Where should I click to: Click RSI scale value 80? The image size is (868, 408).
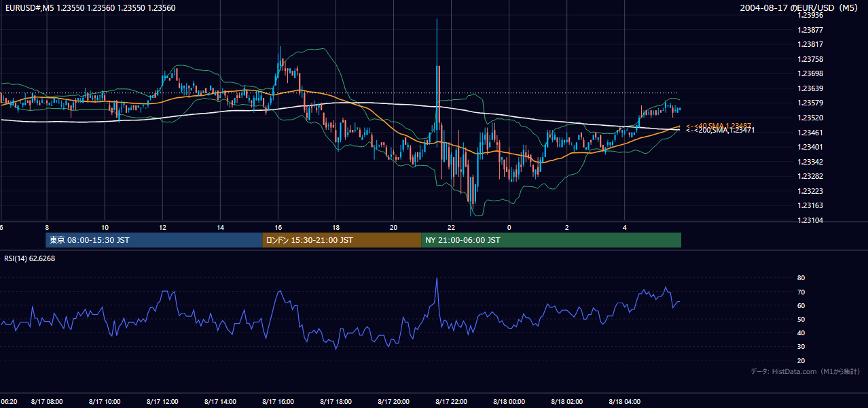[x=801, y=278]
